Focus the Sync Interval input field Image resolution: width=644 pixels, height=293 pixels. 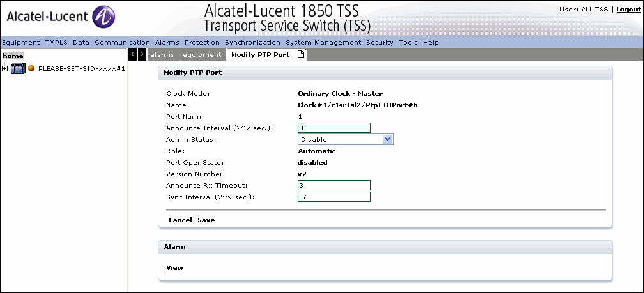pyautogui.click(x=334, y=197)
